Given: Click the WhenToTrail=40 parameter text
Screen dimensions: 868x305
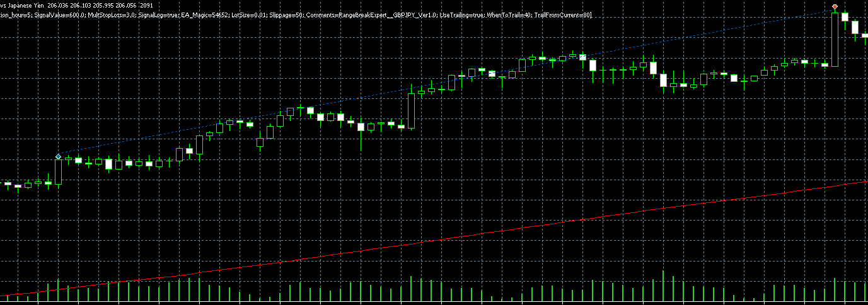Looking at the screenshot, I should point(508,14).
